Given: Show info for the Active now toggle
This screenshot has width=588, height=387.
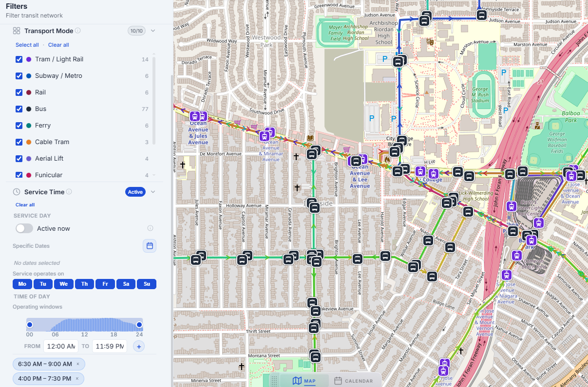Looking at the screenshot, I should [x=150, y=228].
